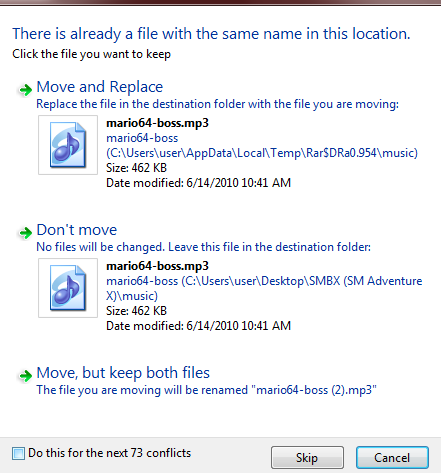Click the Temp\Rar$DRa0.954\music source path text
441x473 pixels.
coord(262,153)
